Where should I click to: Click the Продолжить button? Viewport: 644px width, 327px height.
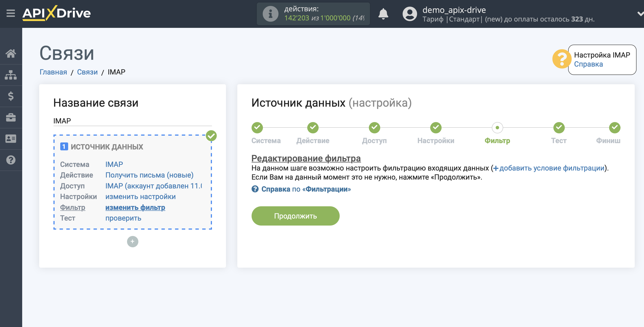[x=295, y=216]
